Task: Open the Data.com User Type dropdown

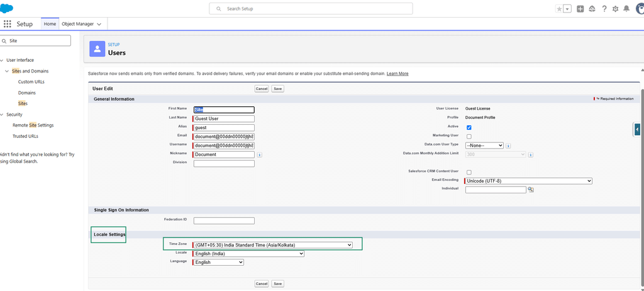Action: tap(484, 145)
